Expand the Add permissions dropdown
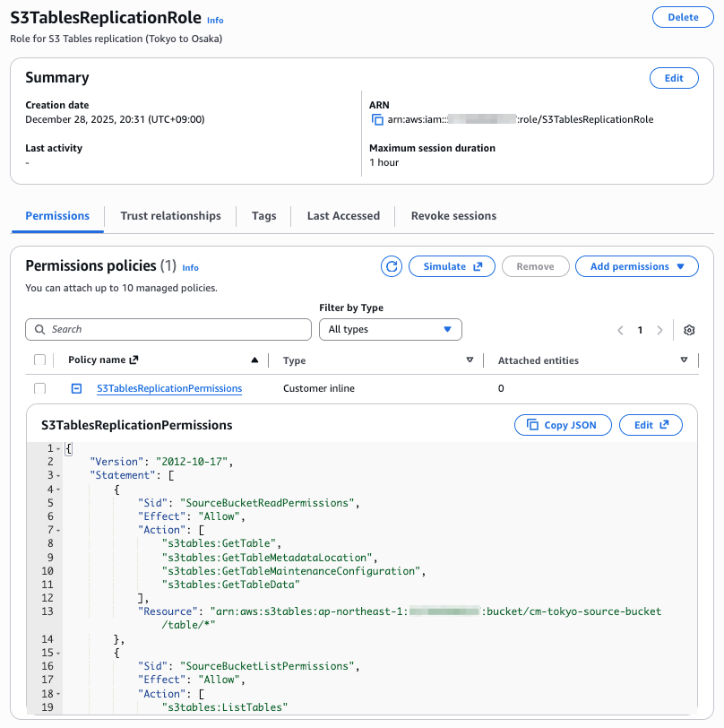This screenshot has height=728, width=724. (637, 266)
